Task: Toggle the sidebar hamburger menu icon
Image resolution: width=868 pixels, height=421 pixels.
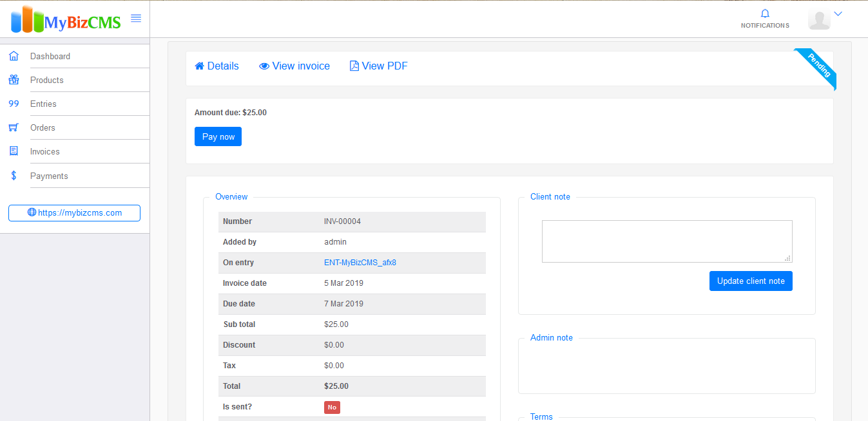Action: point(136,19)
